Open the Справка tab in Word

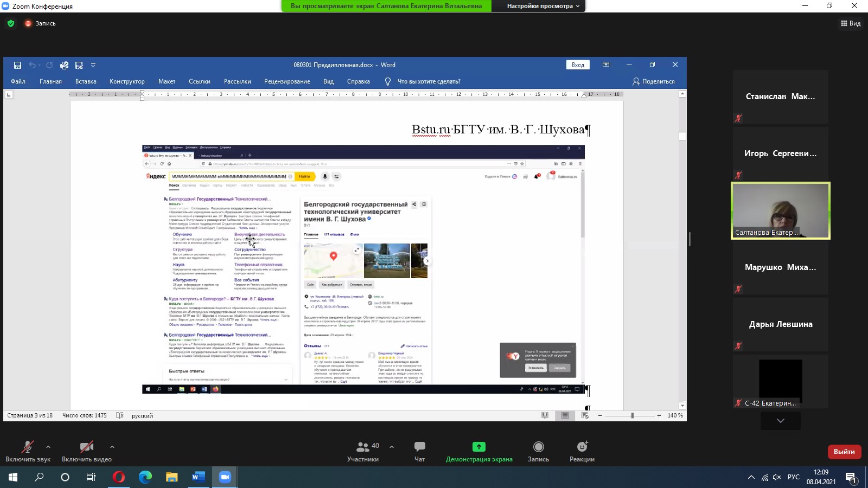tap(358, 81)
